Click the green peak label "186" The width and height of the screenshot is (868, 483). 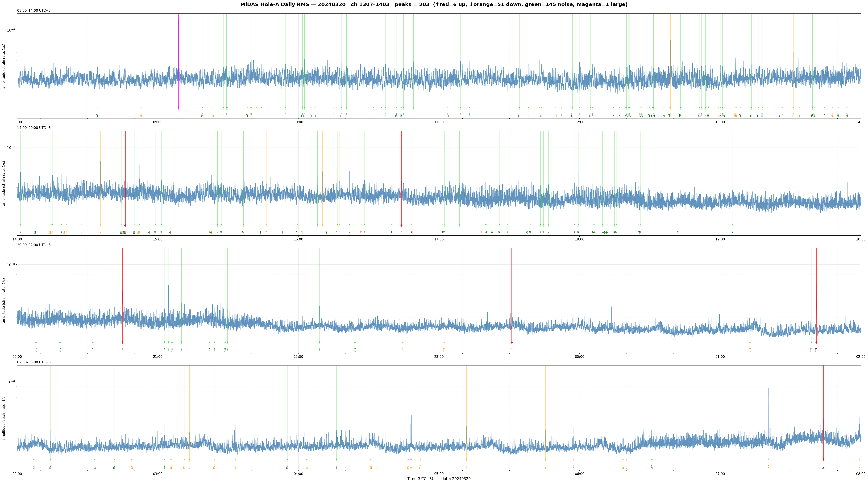point(287,467)
